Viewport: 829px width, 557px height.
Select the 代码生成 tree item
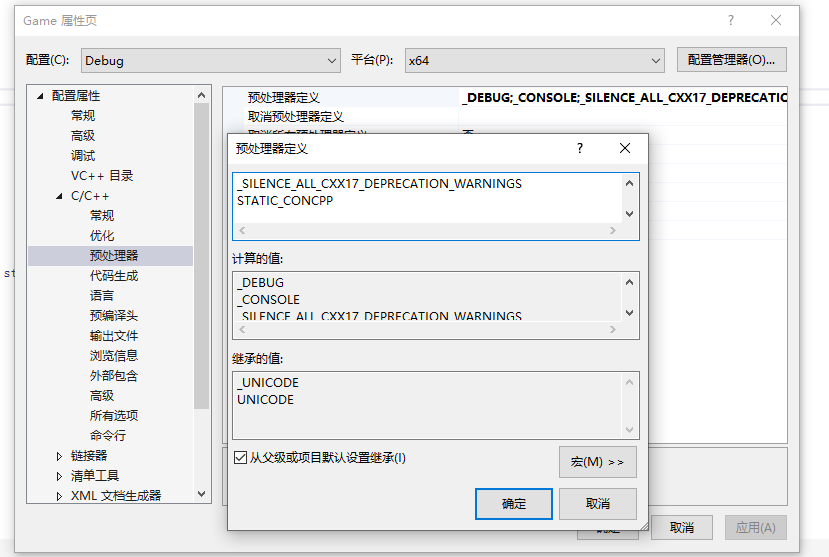(114, 276)
